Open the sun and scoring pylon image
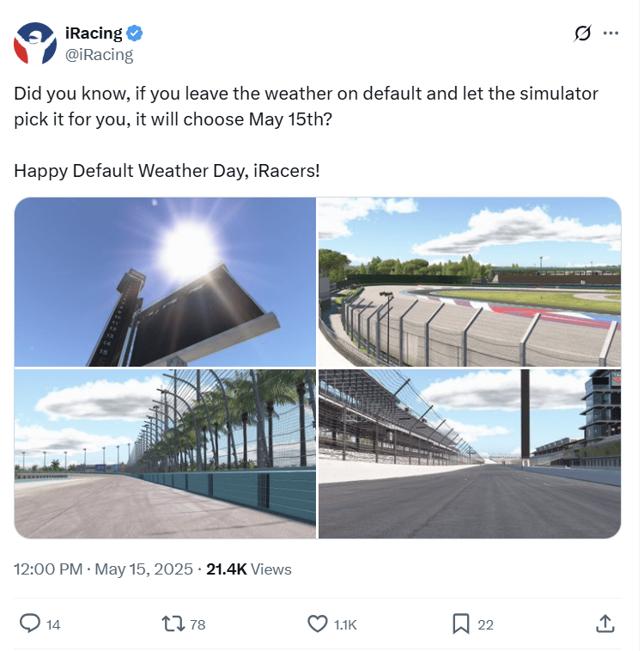 click(x=165, y=282)
